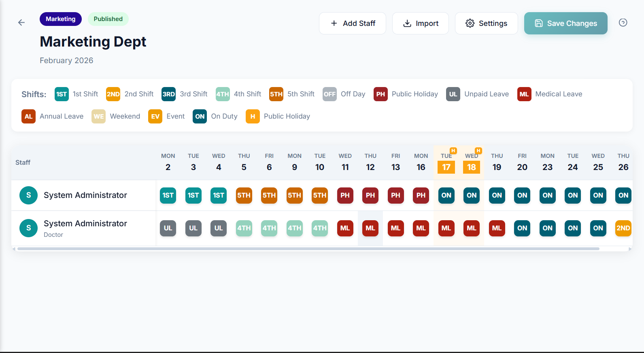The image size is (644, 353).
Task: Click the OFF Off Day legend badge
Action: (329, 94)
